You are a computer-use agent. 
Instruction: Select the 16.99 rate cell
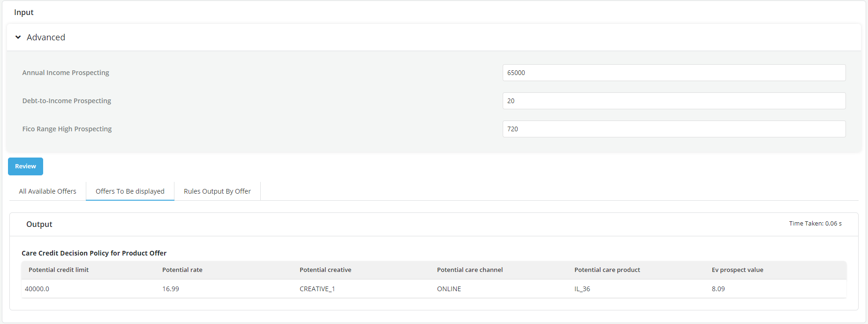pyautogui.click(x=171, y=289)
